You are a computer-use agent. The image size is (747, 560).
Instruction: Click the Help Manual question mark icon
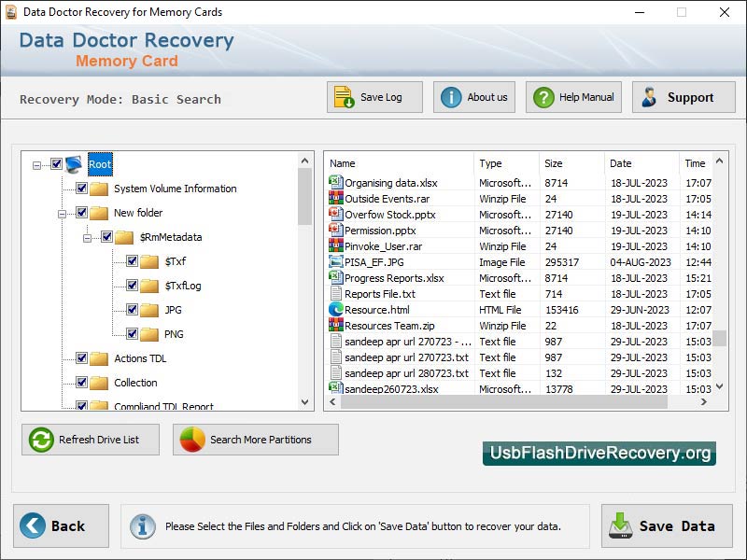pos(544,96)
